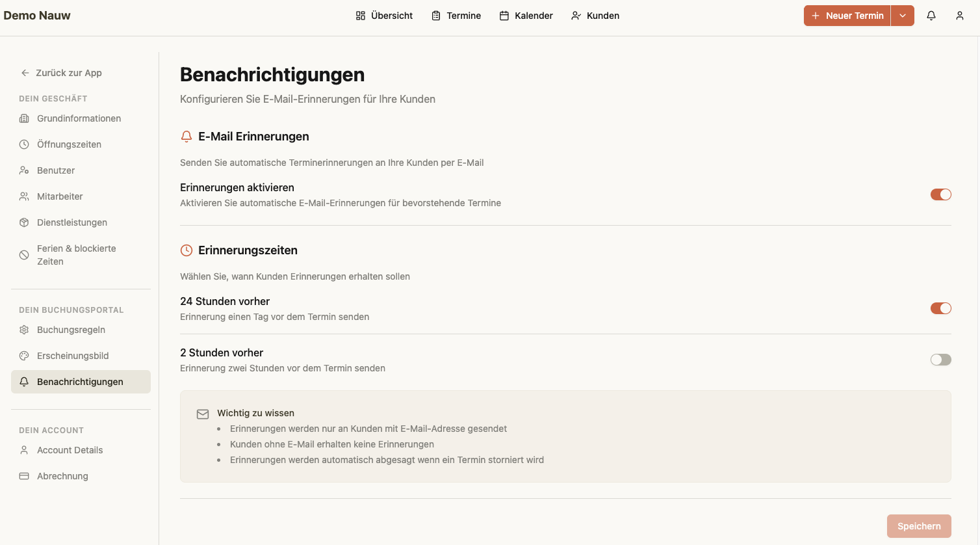Image resolution: width=980 pixels, height=545 pixels.
Task: Open Mitarbeiter settings page
Action: click(x=81, y=196)
